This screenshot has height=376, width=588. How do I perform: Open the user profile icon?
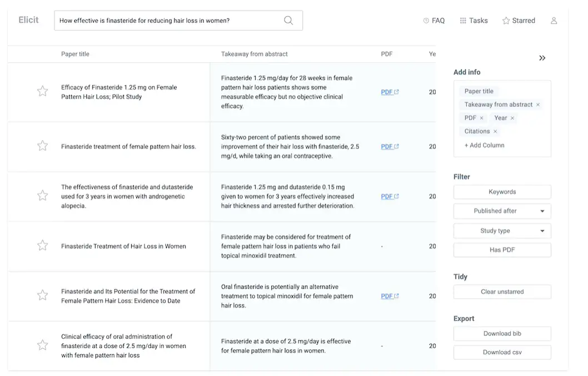coord(554,20)
